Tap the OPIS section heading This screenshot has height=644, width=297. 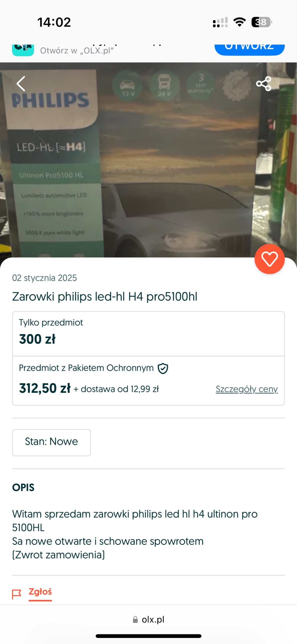pyautogui.click(x=23, y=488)
